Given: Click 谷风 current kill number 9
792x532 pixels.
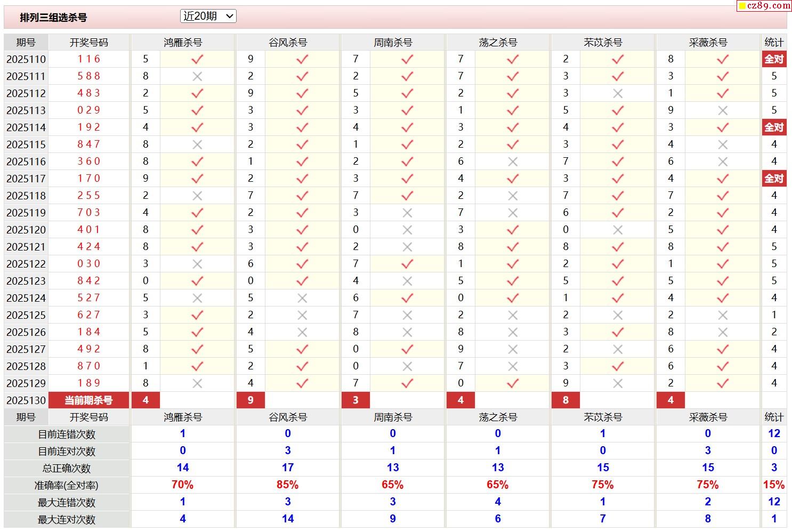Looking at the screenshot, I should (250, 400).
